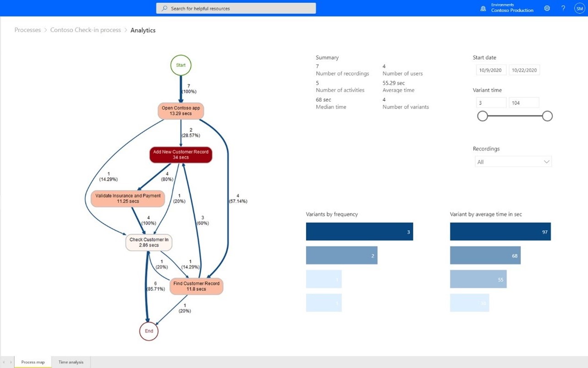This screenshot has width=588, height=368.
Task: Click the search for helpful resources box
Action: click(236, 8)
